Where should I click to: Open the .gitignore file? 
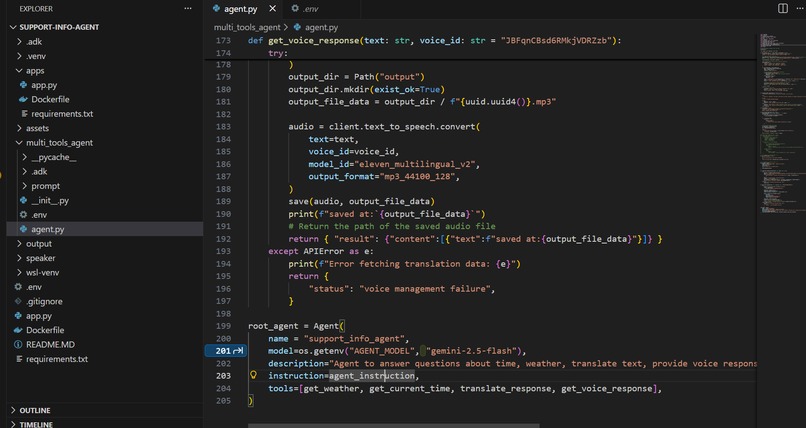coord(44,301)
